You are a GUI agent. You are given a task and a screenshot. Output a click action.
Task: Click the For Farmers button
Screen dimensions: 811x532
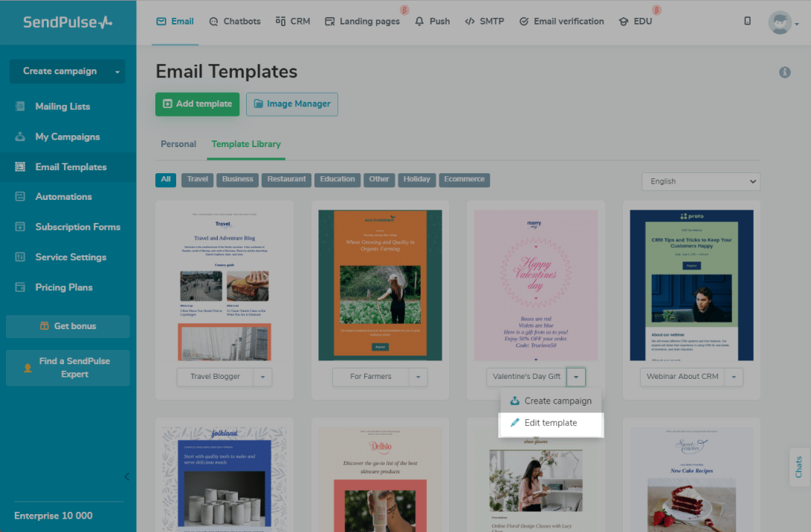371,377
